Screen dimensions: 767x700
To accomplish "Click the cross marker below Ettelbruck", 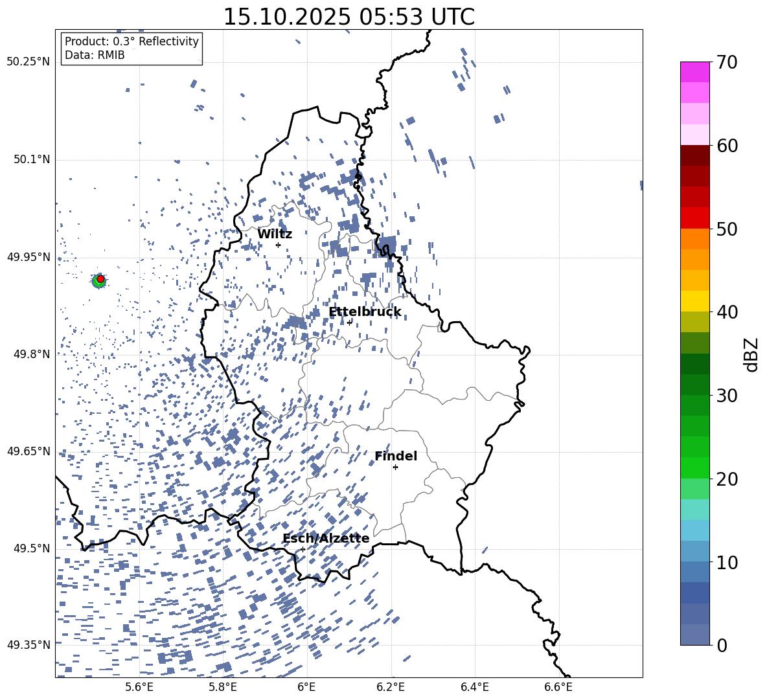I will click(349, 322).
